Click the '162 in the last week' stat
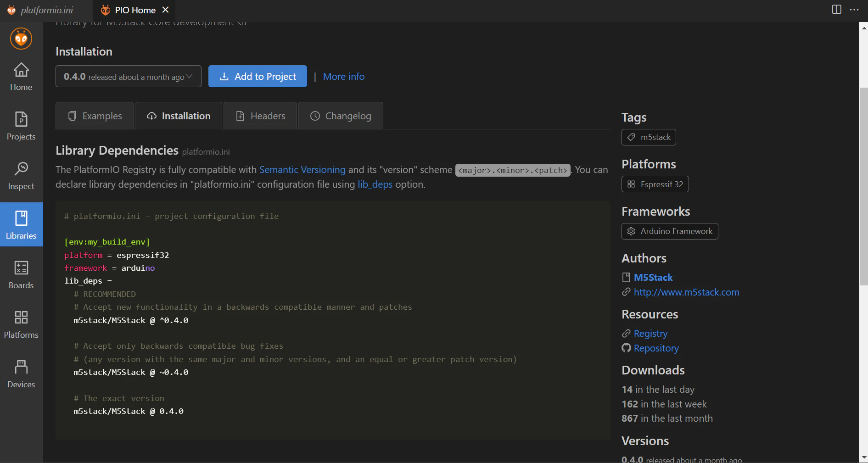868x463 pixels. pos(664,404)
